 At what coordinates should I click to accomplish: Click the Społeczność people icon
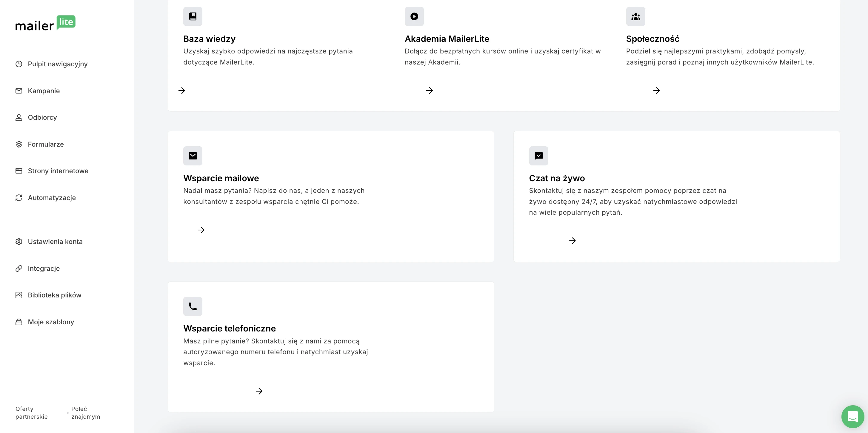635,16
